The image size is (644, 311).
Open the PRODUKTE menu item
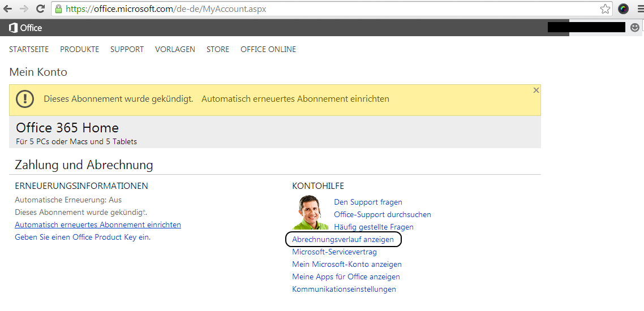[x=80, y=49]
